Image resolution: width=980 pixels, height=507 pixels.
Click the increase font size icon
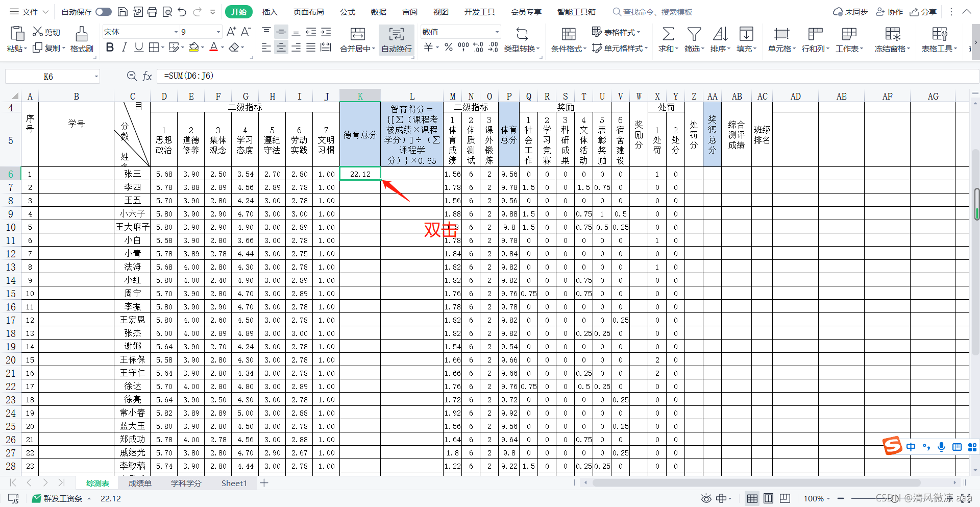point(231,32)
